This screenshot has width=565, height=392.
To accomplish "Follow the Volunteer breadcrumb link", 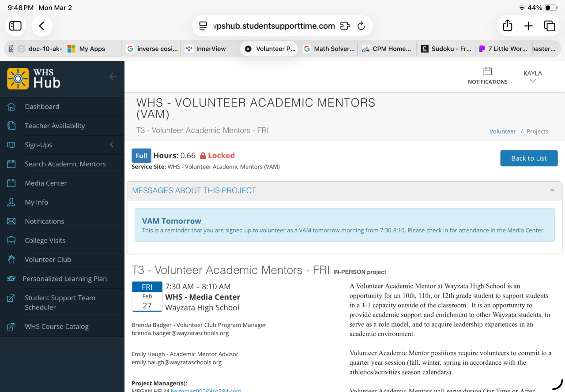I will coord(502,131).
